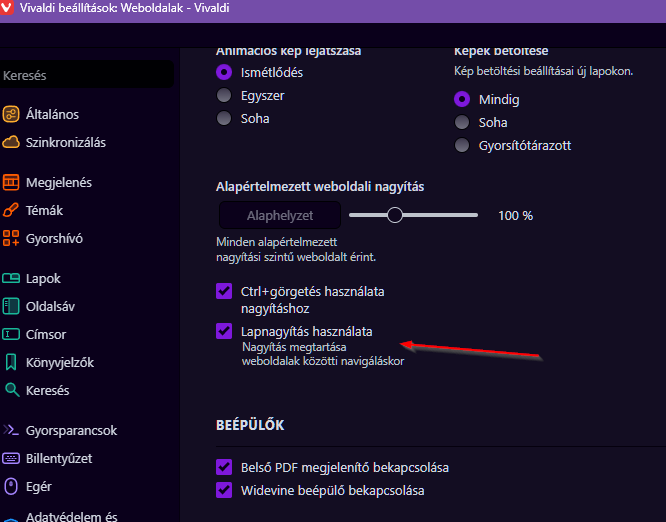The width and height of the screenshot is (666, 522).
Task: Disable Ctrl+görgetés használata nagyításhoz checkbox
Action: (x=224, y=292)
